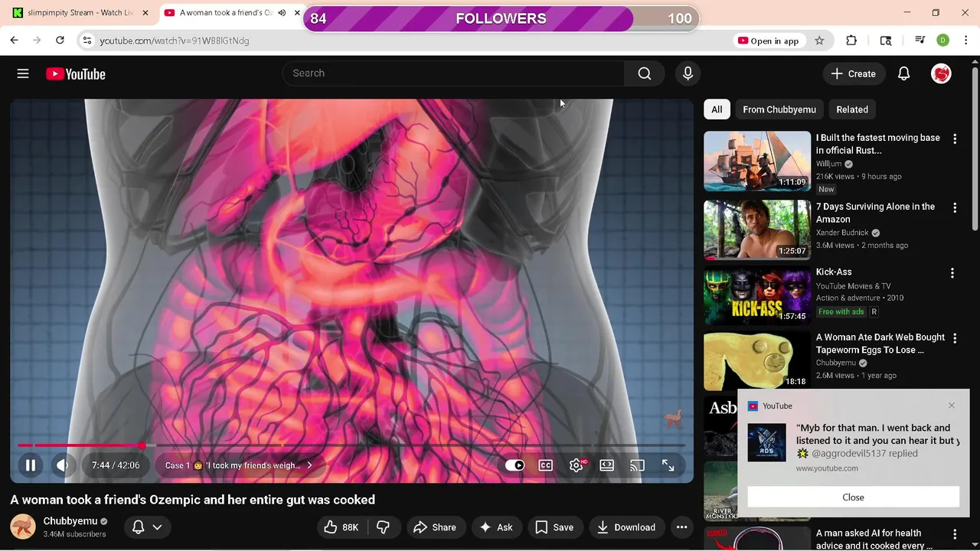Toggle closed captions
This screenshot has height=551, width=980.
(x=546, y=465)
